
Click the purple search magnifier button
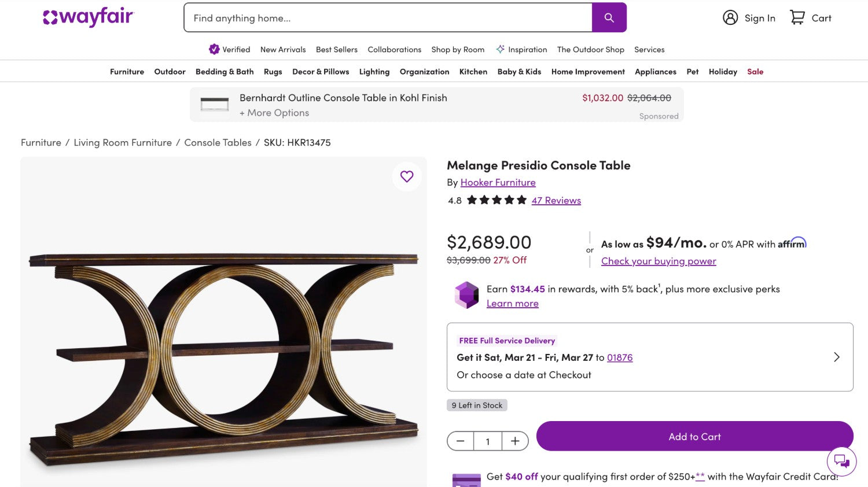(x=609, y=18)
